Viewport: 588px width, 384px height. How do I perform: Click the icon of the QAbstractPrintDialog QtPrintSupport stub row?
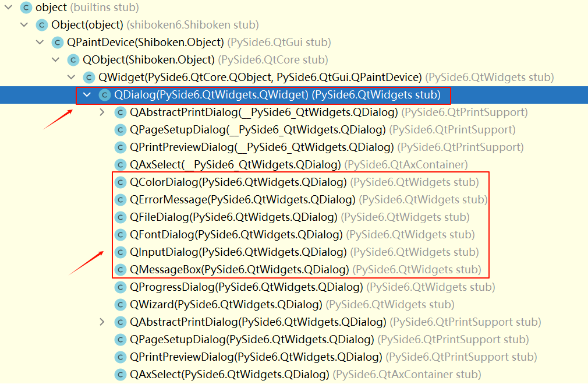pyautogui.click(x=121, y=322)
